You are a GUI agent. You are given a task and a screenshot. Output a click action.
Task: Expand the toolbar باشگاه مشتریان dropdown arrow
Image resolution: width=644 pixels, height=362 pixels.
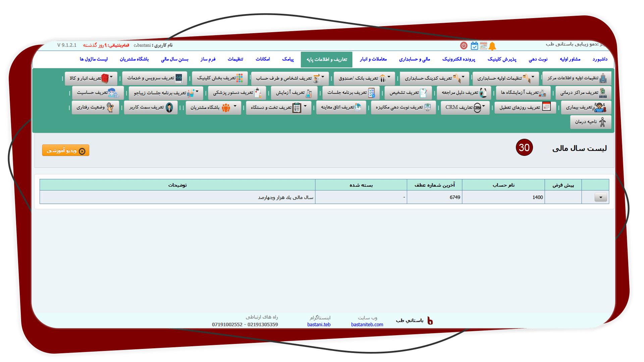(x=235, y=106)
